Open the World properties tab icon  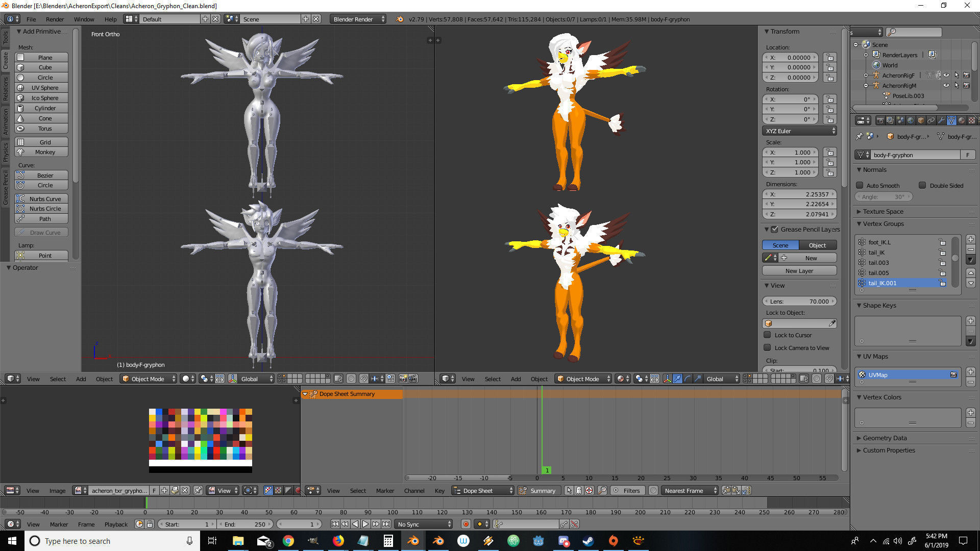click(911, 120)
